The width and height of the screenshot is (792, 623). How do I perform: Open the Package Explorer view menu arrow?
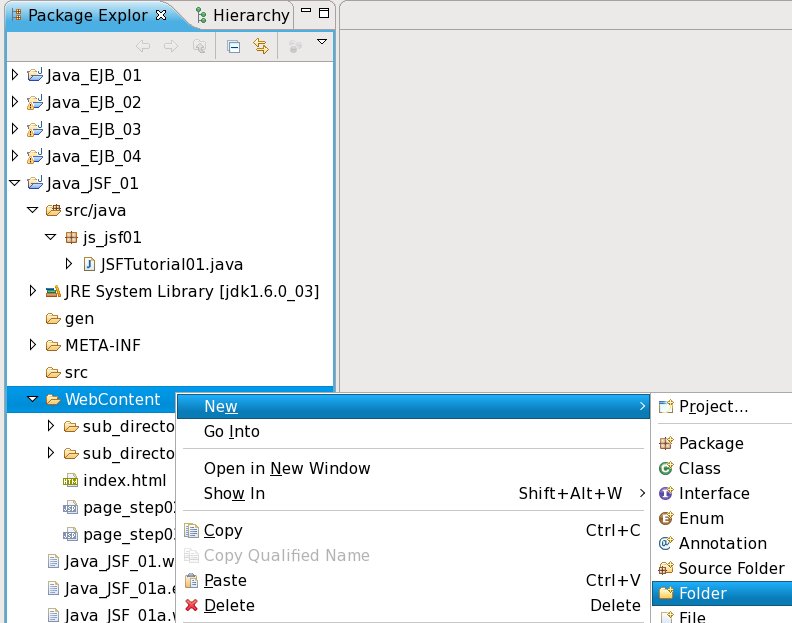point(321,42)
